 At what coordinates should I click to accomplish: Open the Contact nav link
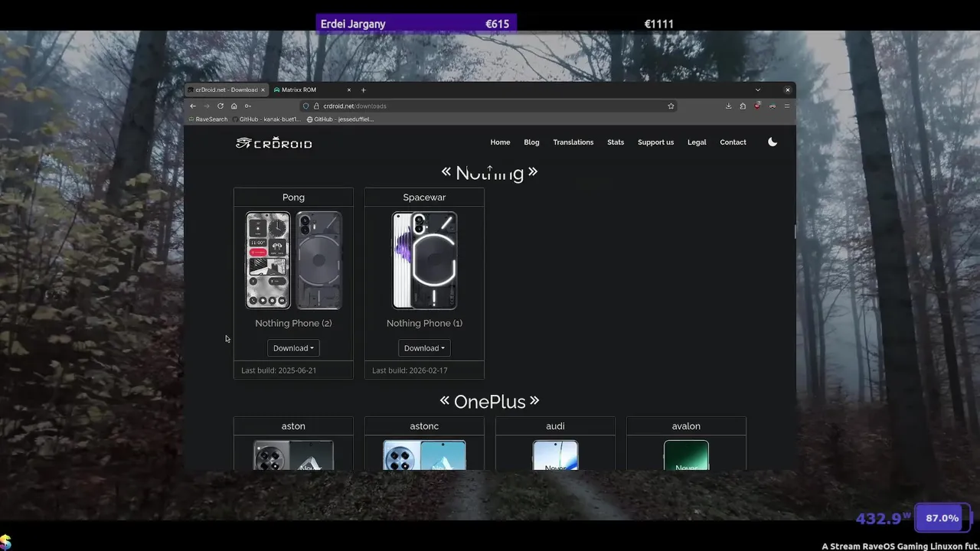(733, 142)
